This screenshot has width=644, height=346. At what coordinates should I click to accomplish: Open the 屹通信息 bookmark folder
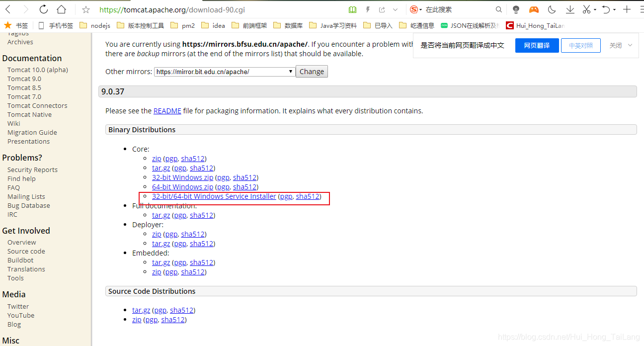[416, 25]
